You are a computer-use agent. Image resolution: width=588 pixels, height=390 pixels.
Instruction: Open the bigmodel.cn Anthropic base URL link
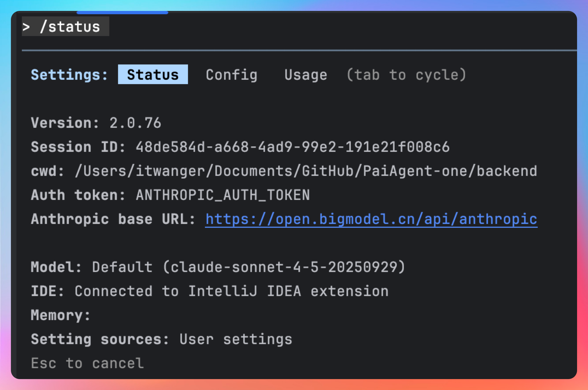[x=371, y=219]
